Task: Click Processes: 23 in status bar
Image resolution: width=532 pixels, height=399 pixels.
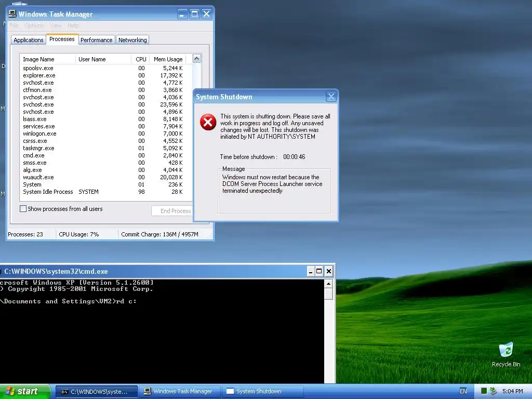Action: click(25, 234)
